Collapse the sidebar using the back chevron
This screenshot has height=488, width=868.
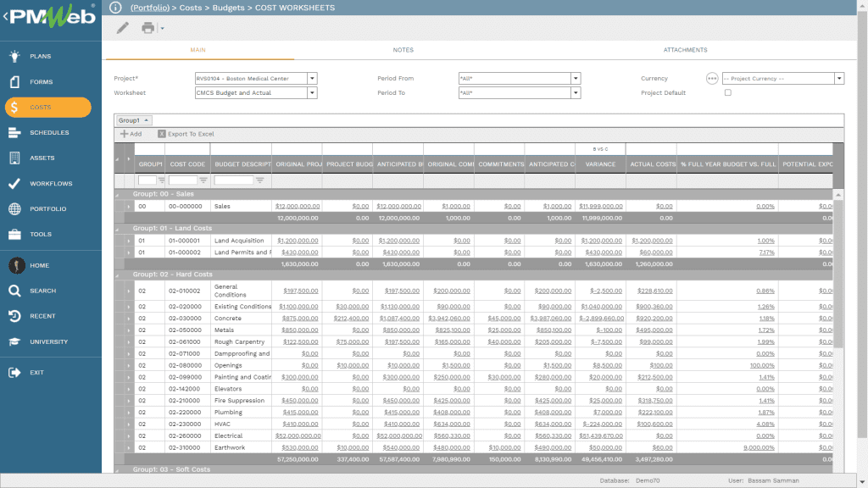[x=5, y=17]
